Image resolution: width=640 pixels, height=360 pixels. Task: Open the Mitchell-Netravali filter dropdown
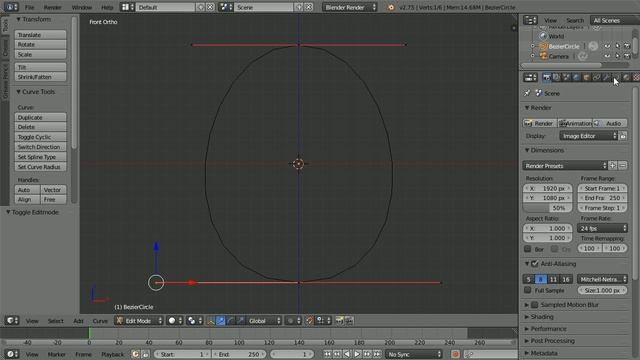[602, 279]
